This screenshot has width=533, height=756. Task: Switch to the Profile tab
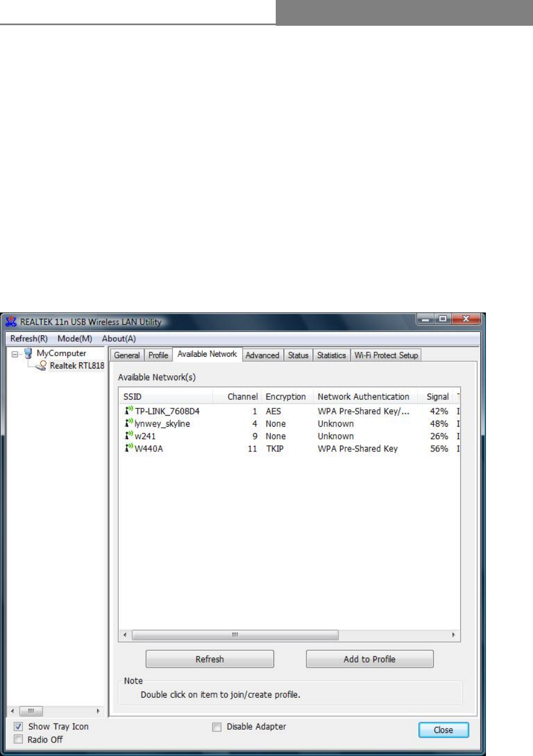click(x=158, y=355)
